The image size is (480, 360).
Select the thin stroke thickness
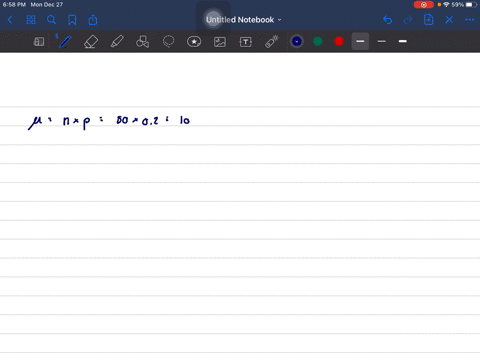click(382, 41)
